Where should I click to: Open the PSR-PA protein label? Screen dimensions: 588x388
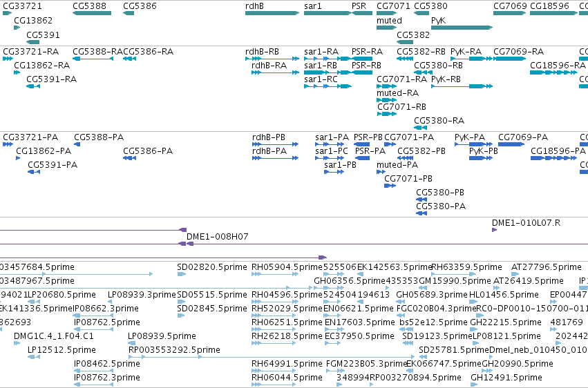click(370, 151)
